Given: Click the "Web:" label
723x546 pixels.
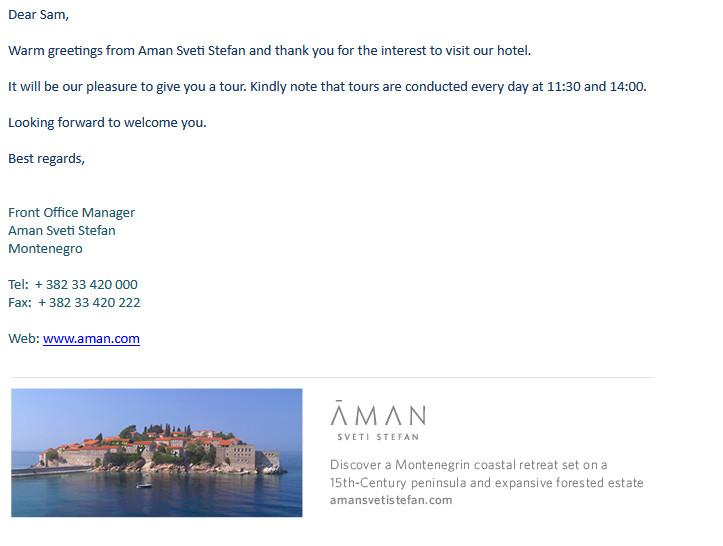Looking at the screenshot, I should tap(24, 339).
